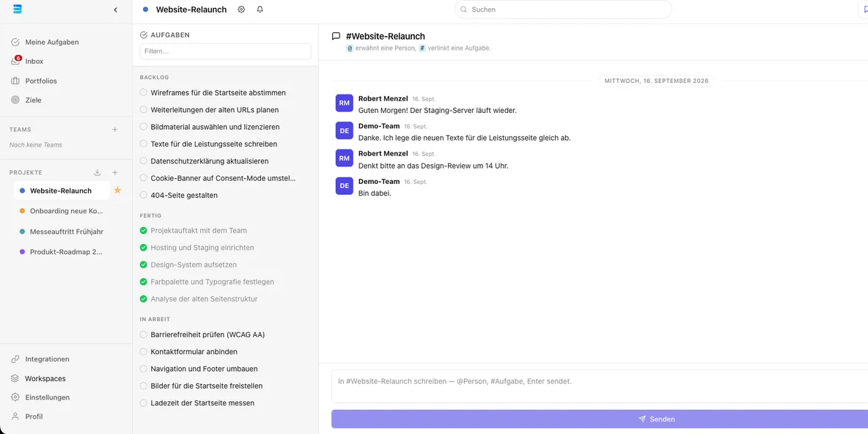Image resolution: width=868 pixels, height=434 pixels.
Task: Focus the Suchen search field
Action: coord(563,10)
